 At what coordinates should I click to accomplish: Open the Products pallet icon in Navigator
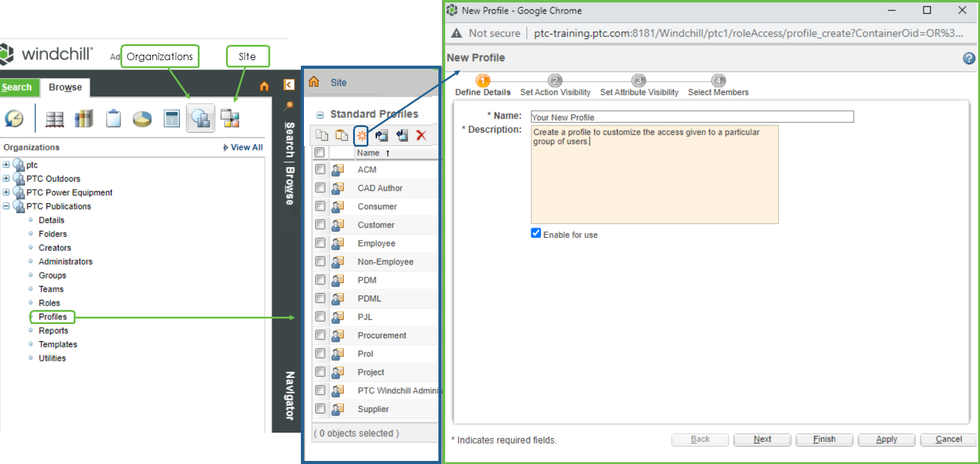(x=55, y=118)
